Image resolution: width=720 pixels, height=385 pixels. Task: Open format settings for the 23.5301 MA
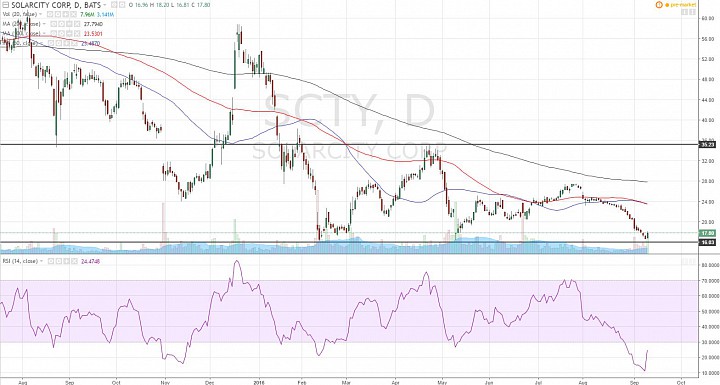[61, 34]
